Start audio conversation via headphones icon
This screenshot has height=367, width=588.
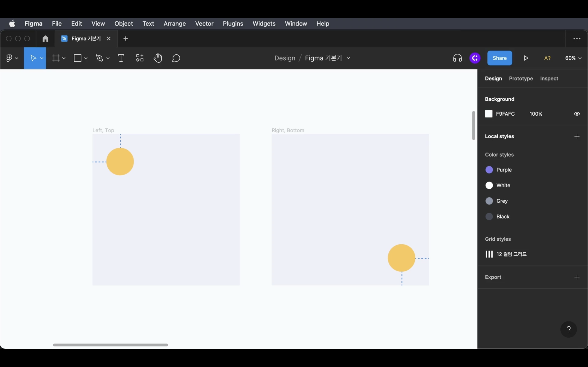click(457, 58)
